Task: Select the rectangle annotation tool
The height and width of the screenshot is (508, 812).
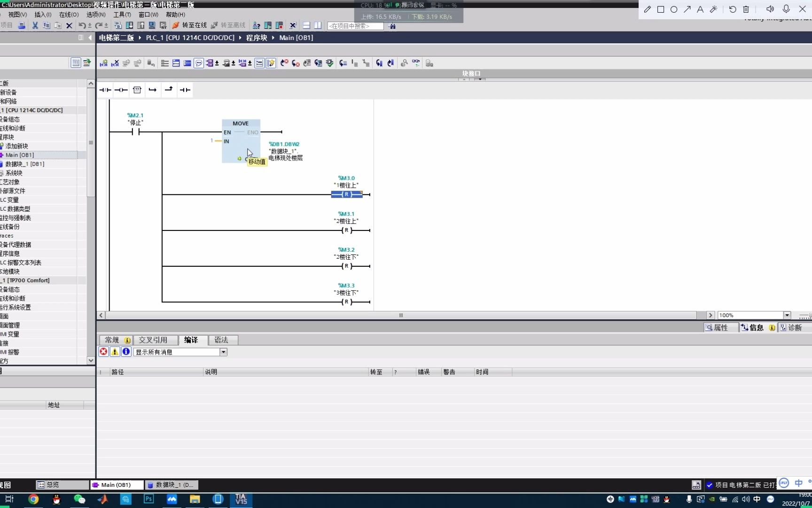Action: click(661, 9)
